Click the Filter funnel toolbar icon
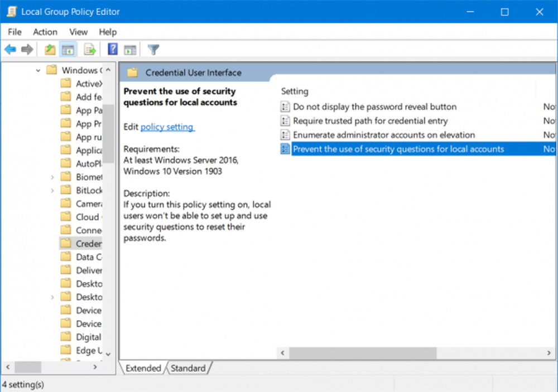This screenshot has width=558, height=392. coord(153,50)
